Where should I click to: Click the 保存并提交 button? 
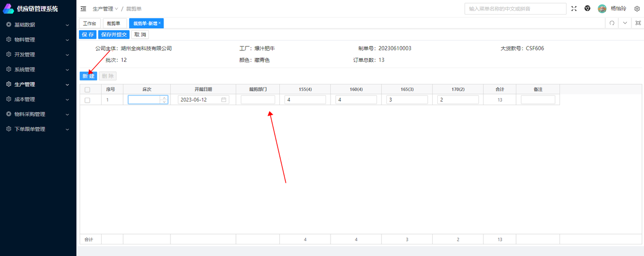[x=114, y=35]
